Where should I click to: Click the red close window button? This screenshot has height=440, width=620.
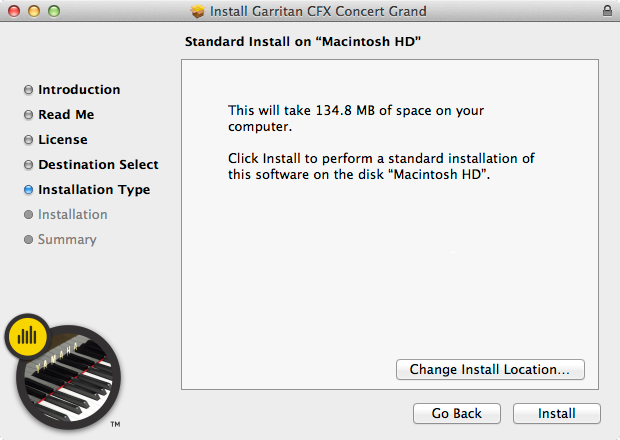14,11
